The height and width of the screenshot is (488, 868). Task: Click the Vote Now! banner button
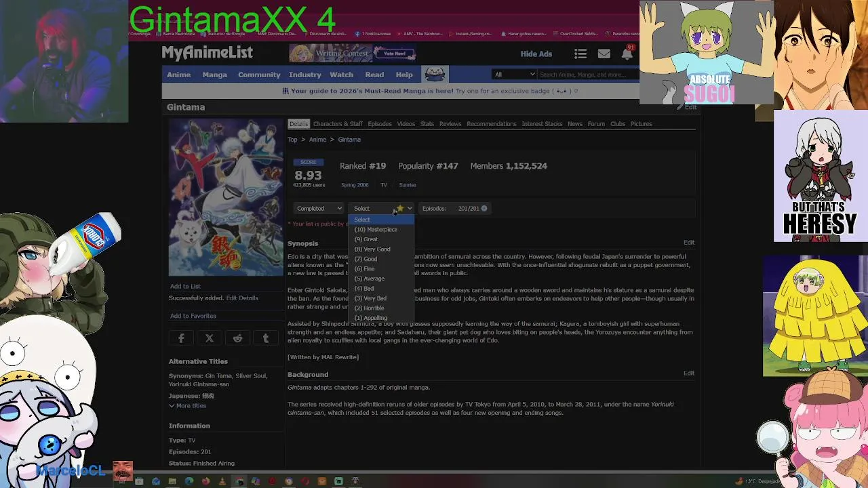pos(394,54)
